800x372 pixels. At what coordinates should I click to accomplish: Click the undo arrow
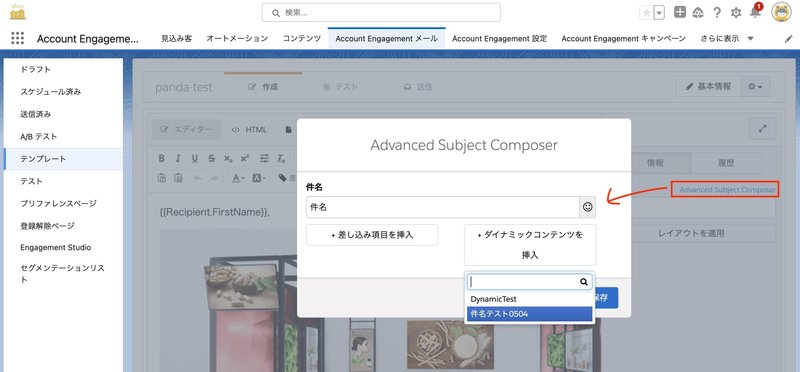click(197, 178)
